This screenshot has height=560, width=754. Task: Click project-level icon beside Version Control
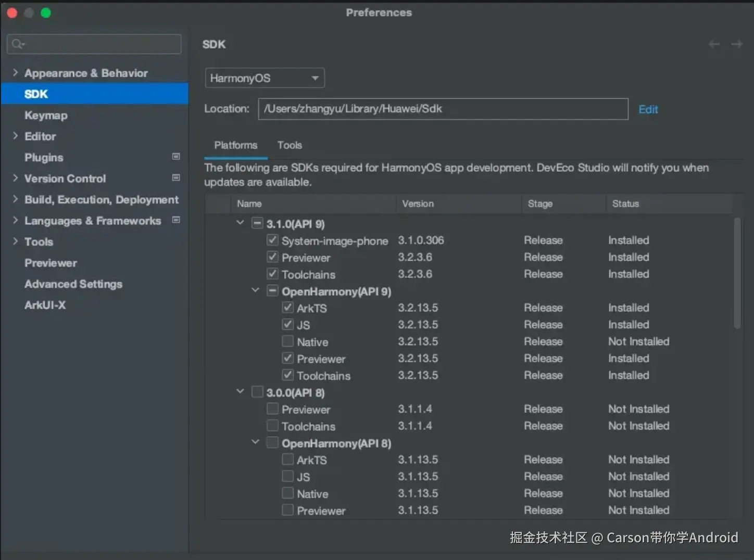click(x=176, y=178)
